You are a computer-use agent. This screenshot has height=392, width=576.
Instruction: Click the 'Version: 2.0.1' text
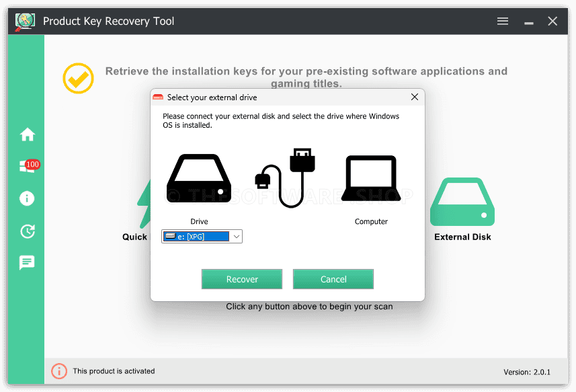click(x=527, y=372)
